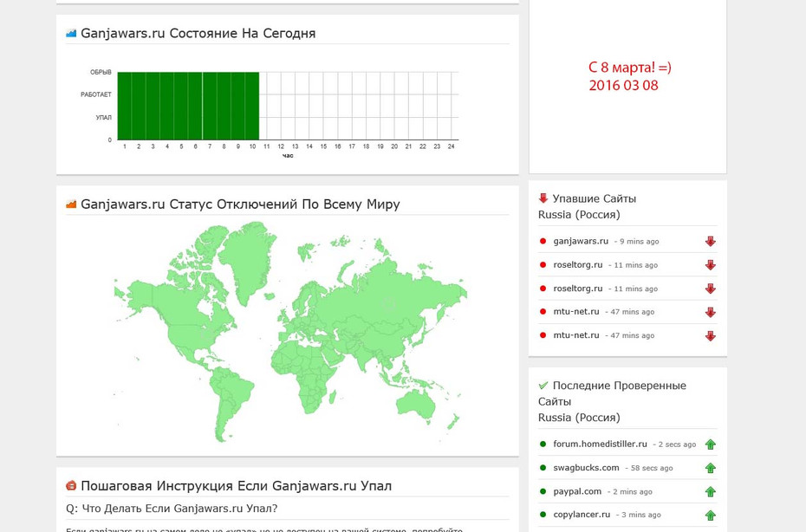Click the 'час' axis label under the chart
The image size is (806, 532).
coord(288,156)
